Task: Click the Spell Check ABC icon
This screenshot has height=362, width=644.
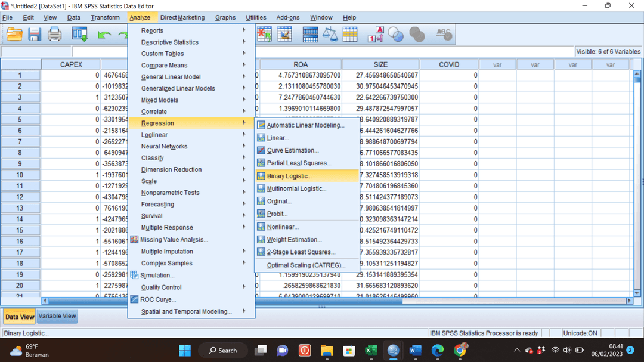Action: pyautogui.click(x=444, y=35)
